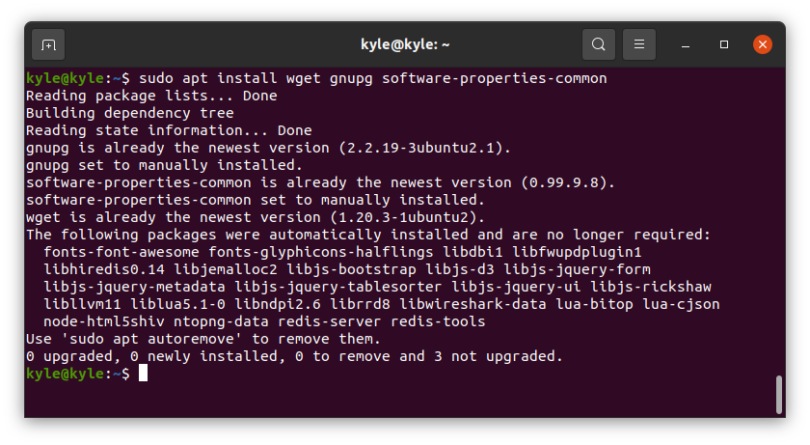Click the 'redis-server' package name
This screenshot has height=445, width=810.
[x=374, y=322]
